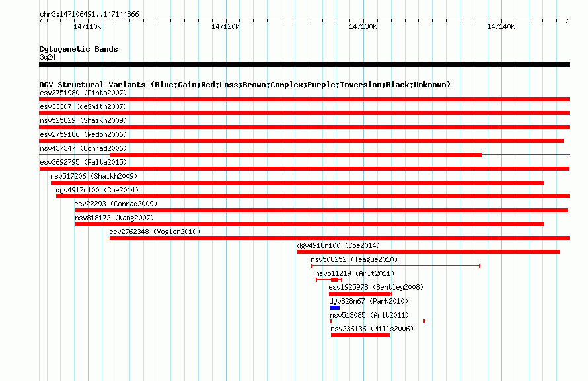Click the thin red line of nsv513085
Image resolution: width=588 pixels, height=381 pixels.
coord(377,321)
